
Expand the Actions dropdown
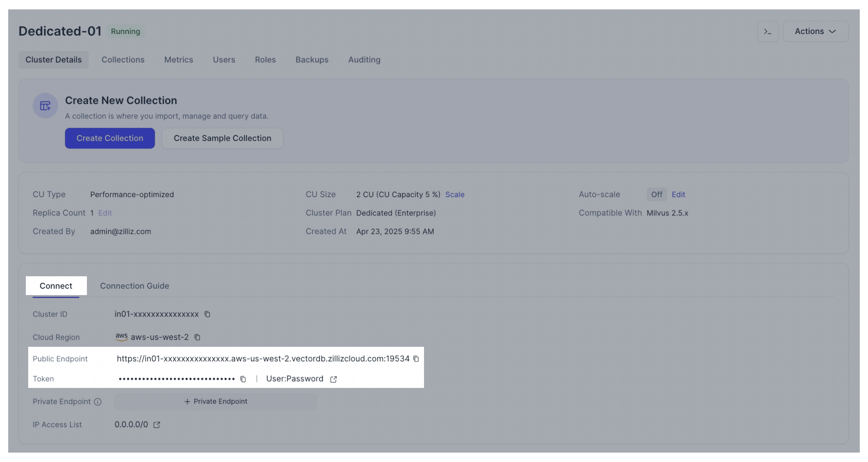816,31
